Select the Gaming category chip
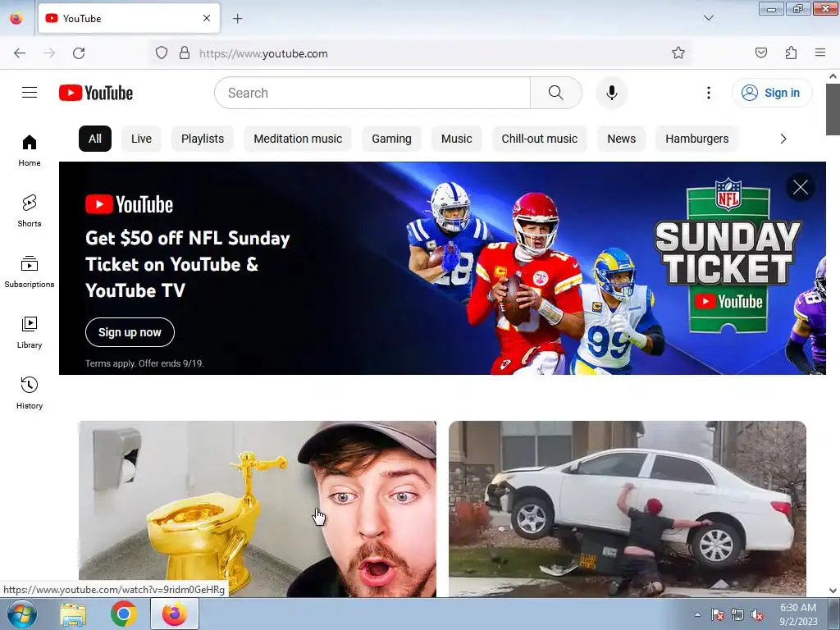Viewport: 840px width, 630px height. tap(391, 139)
